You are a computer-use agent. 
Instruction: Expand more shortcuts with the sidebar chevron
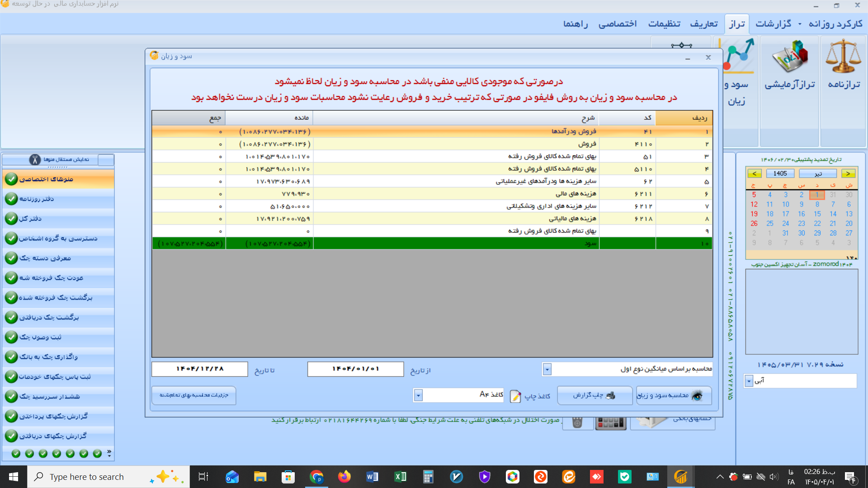109,453
